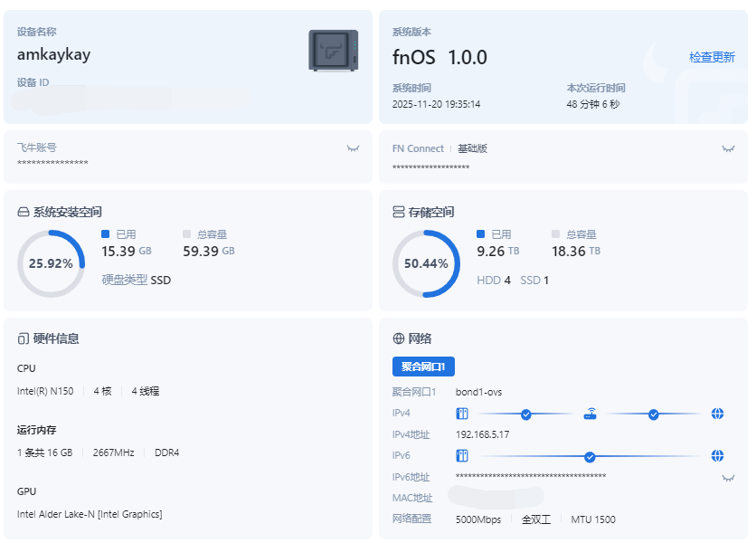Click the storage icon beside 存储空间
This screenshot has height=543, width=756.
click(398, 211)
